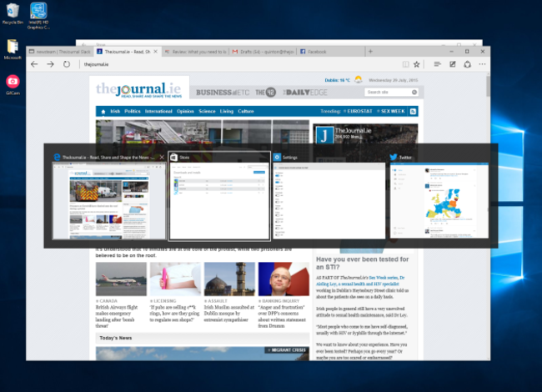
Task: Click the Migrant Crisis banner image
Action: point(203,354)
